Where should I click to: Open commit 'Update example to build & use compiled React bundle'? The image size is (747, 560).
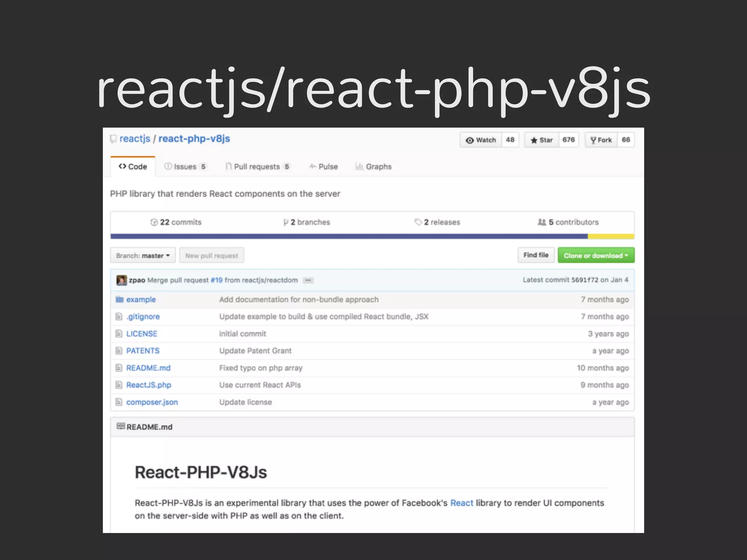324,316
